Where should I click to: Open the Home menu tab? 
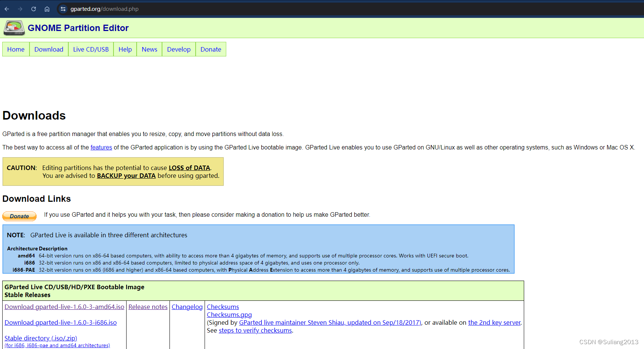tap(16, 49)
